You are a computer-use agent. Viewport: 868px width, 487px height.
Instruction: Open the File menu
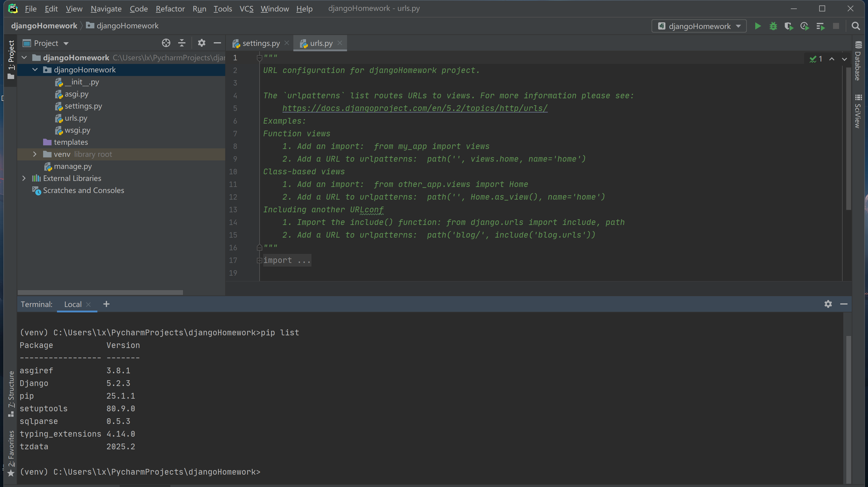pos(31,9)
